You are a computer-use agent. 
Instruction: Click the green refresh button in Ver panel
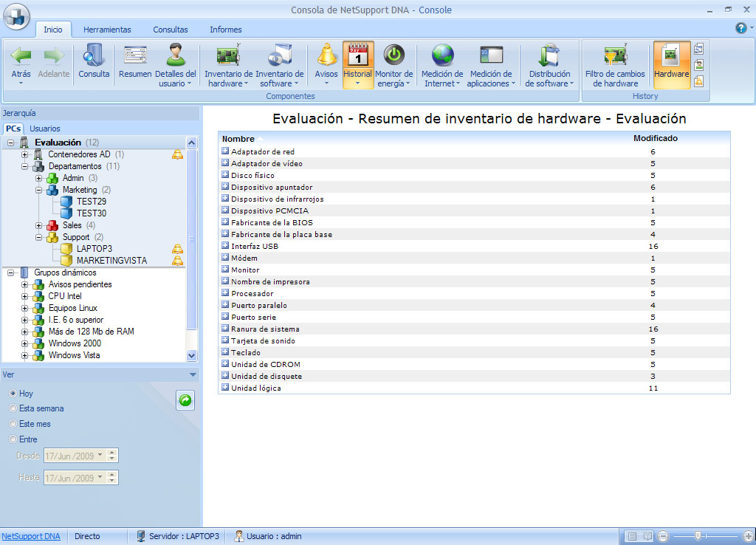[185, 400]
